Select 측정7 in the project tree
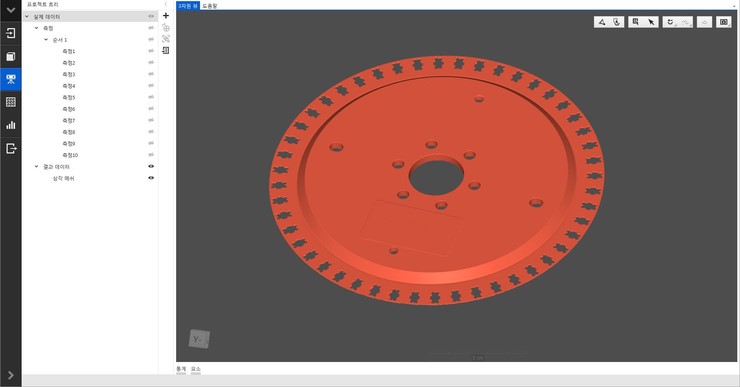 (x=69, y=120)
